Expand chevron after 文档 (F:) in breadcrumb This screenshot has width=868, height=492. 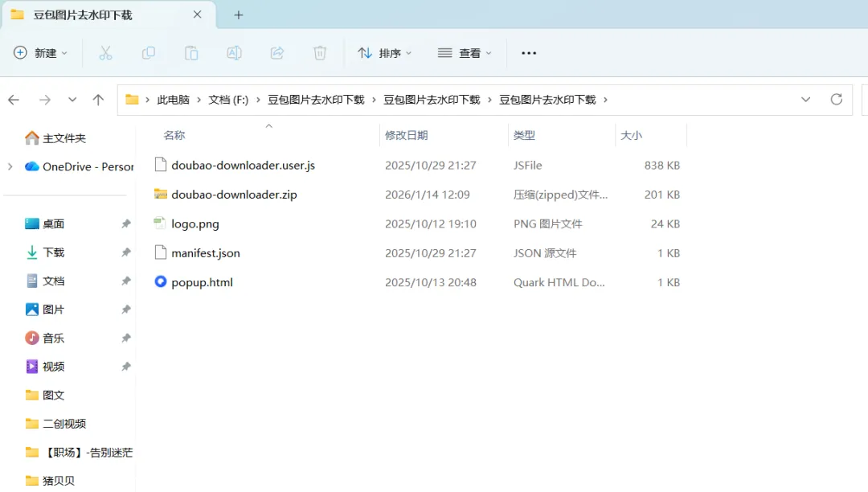click(258, 100)
